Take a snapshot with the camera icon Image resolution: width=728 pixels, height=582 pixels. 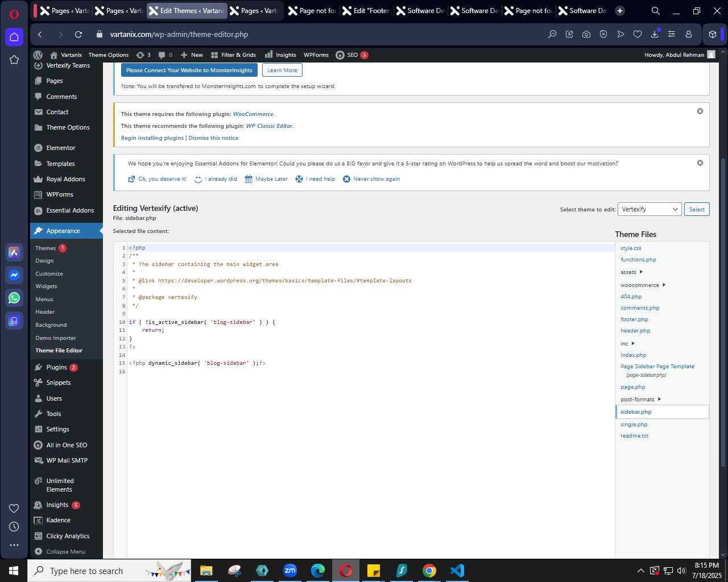586,35
